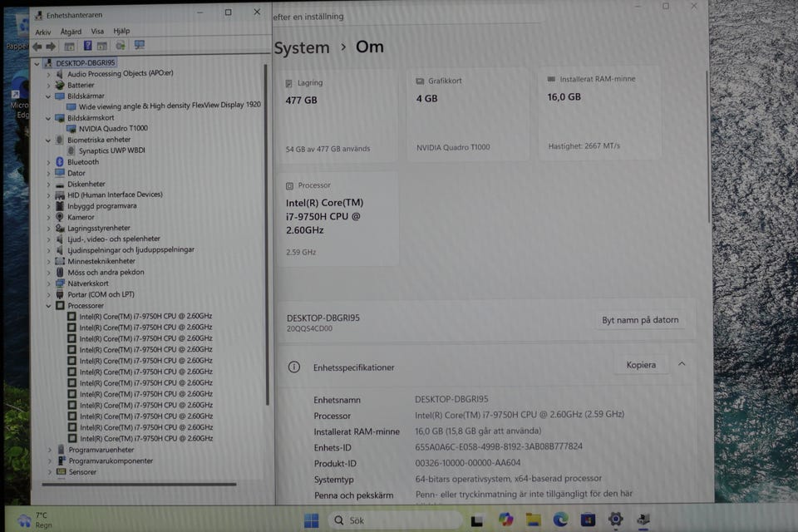Image resolution: width=798 pixels, height=532 pixels.
Task: Open the Arkiv menu
Action: (x=43, y=32)
